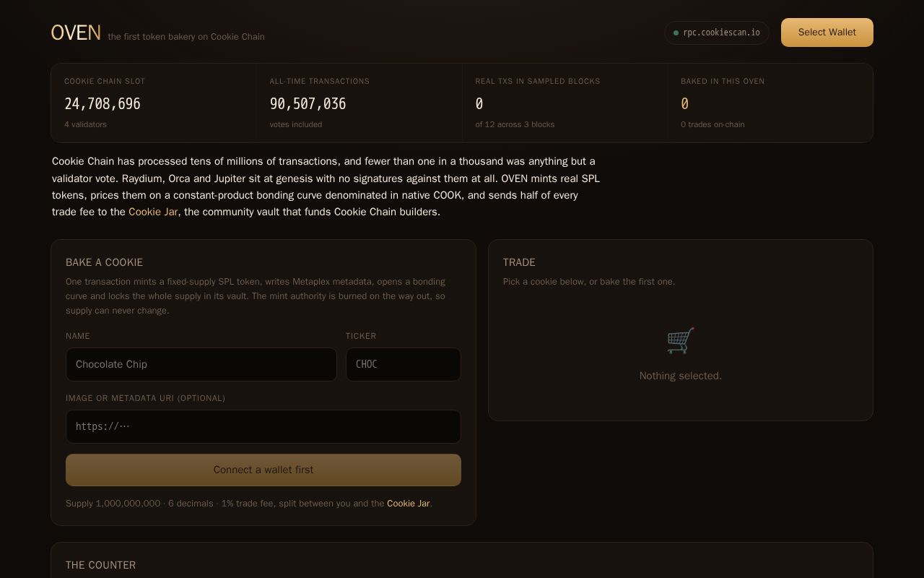
Task: Open the Select Wallet button
Action: pos(827,33)
